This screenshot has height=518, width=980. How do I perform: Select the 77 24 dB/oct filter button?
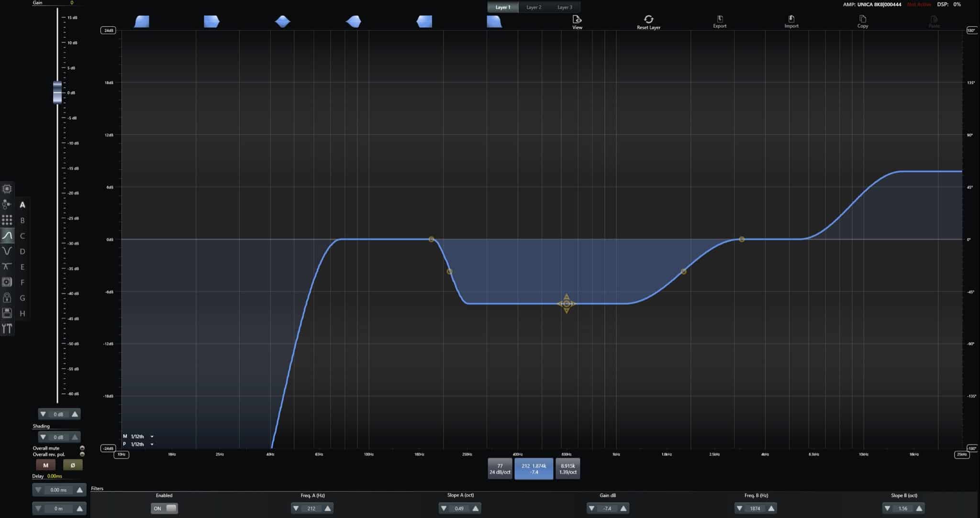pos(500,469)
